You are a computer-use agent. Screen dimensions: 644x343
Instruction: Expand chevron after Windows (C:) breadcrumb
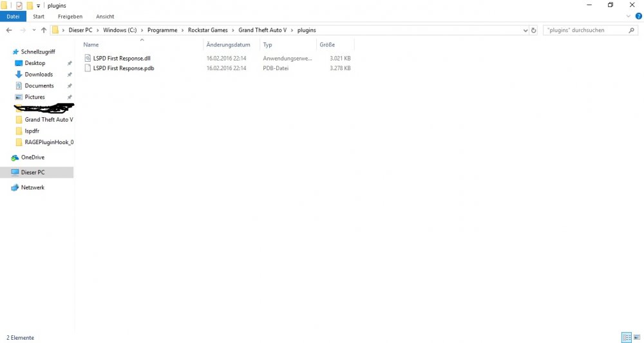pos(142,30)
